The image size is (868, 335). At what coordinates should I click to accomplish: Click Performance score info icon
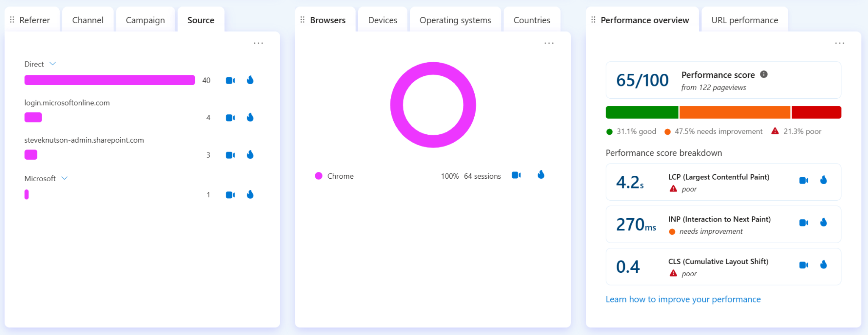tap(764, 74)
